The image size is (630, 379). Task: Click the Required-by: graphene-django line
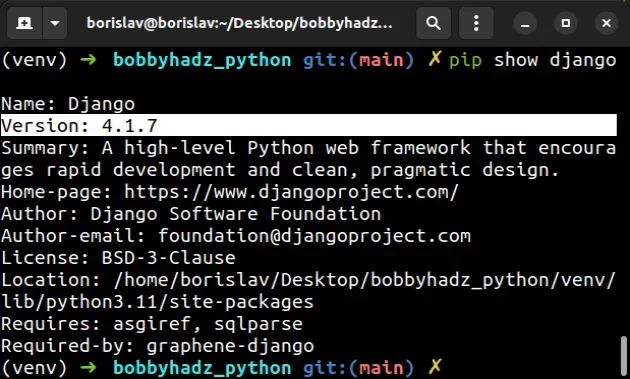[x=158, y=346]
